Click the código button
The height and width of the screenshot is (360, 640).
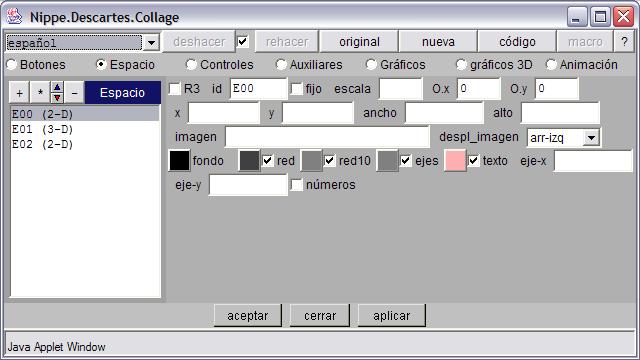pos(517,42)
